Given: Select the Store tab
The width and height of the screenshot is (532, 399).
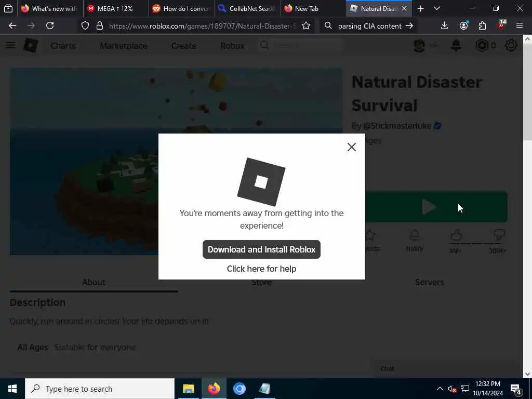Looking at the screenshot, I should [261, 282].
